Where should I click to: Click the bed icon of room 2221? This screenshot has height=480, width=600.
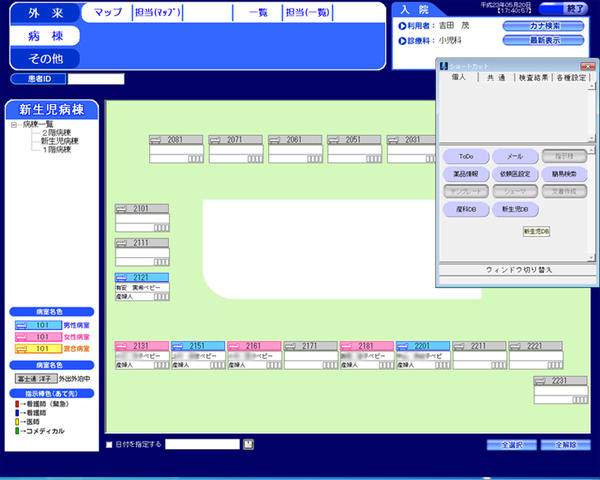point(515,346)
